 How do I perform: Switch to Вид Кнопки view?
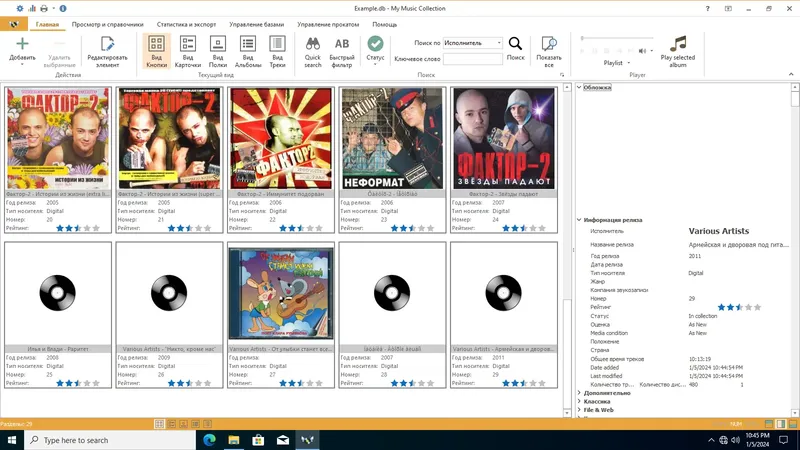coord(157,51)
